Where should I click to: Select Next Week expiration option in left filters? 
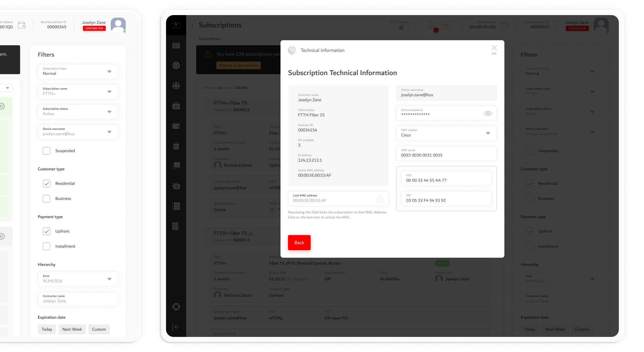tap(72, 329)
